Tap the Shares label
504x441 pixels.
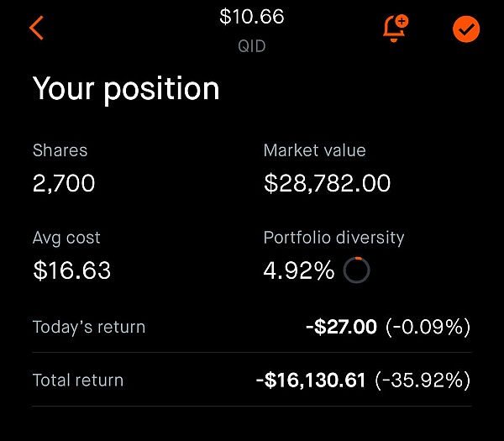tap(60, 150)
